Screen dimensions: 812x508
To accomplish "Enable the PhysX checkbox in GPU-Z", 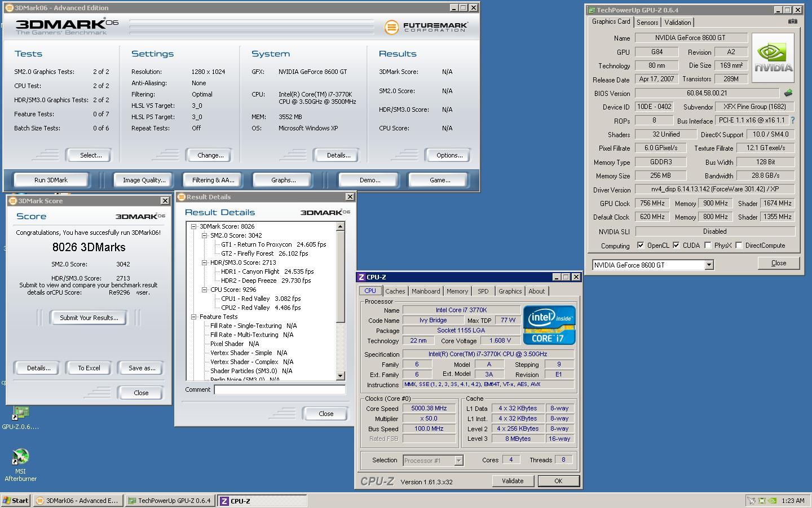I will 708,246.
